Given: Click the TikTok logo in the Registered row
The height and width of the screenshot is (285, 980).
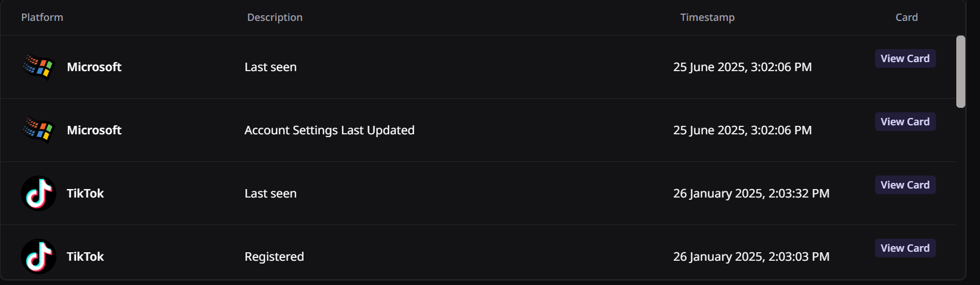Looking at the screenshot, I should pos(38,257).
